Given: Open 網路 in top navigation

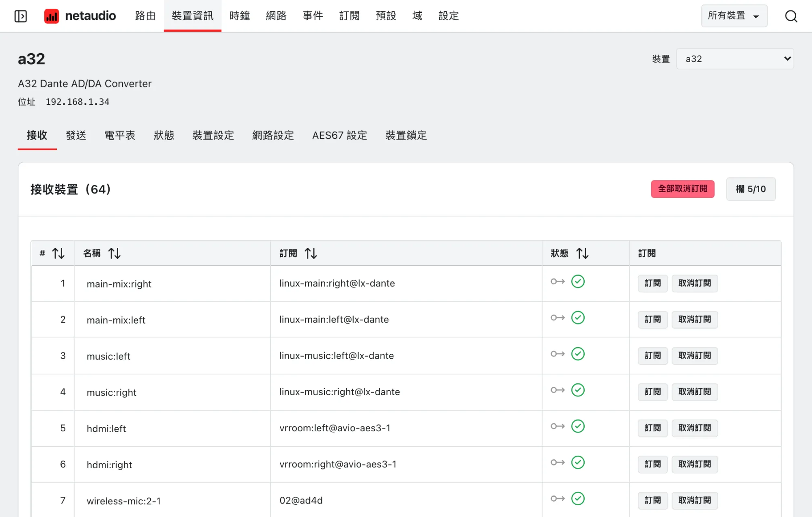Looking at the screenshot, I should [276, 16].
